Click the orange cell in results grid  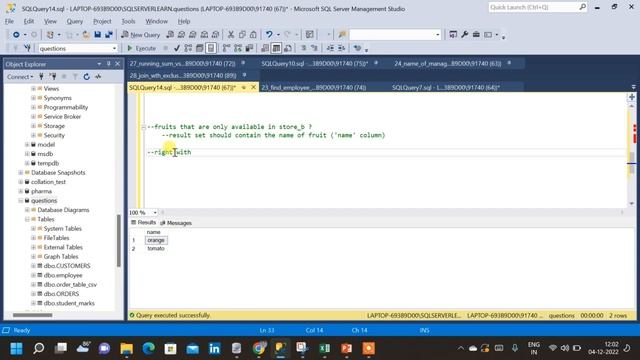pyautogui.click(x=156, y=240)
